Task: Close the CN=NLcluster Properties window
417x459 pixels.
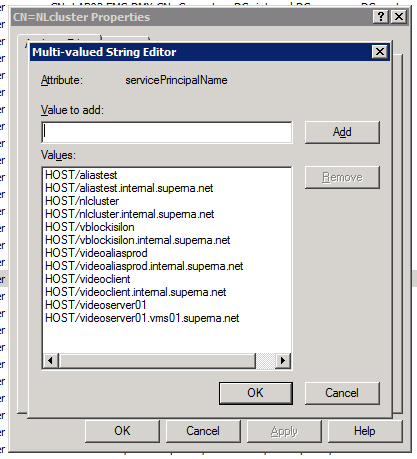Action: [x=399, y=17]
